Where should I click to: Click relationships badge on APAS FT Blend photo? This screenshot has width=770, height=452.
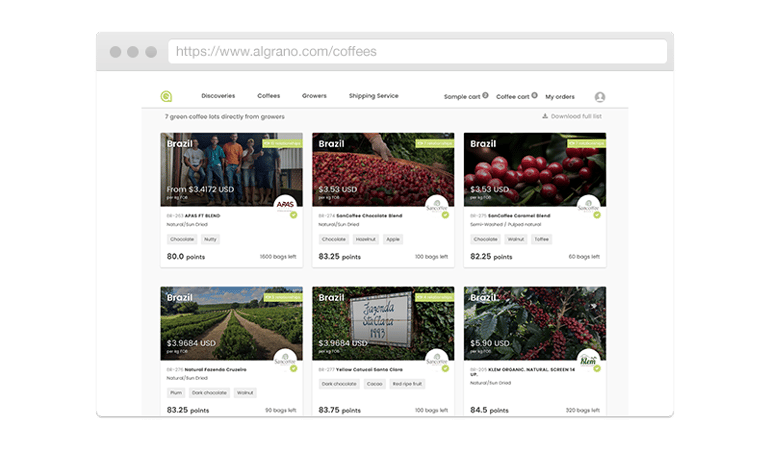click(282, 143)
